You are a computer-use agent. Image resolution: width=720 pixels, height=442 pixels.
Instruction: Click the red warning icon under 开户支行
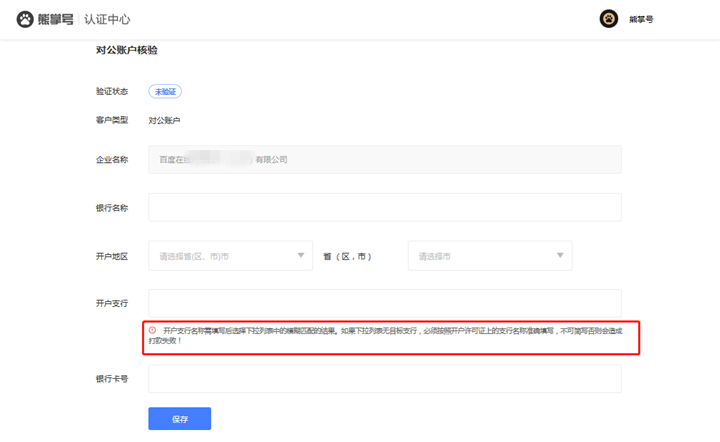(153, 330)
